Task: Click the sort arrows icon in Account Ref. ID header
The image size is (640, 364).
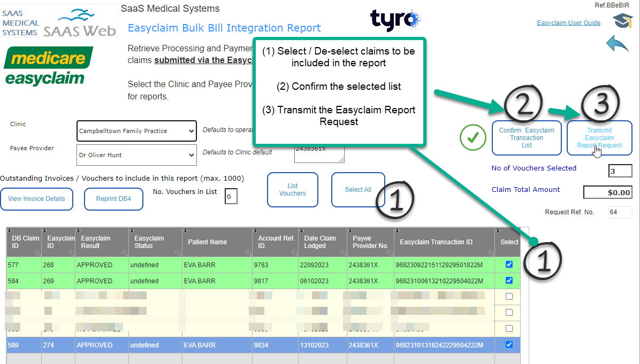Action: click(255, 231)
